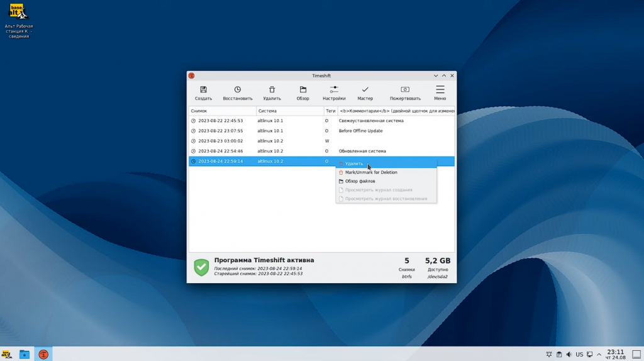Open the volume icon in system tray
The width and height of the screenshot is (644, 361).
569,355
